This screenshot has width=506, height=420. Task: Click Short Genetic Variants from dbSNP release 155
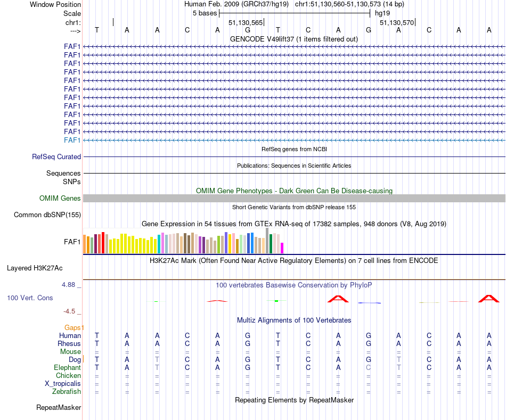(294, 207)
